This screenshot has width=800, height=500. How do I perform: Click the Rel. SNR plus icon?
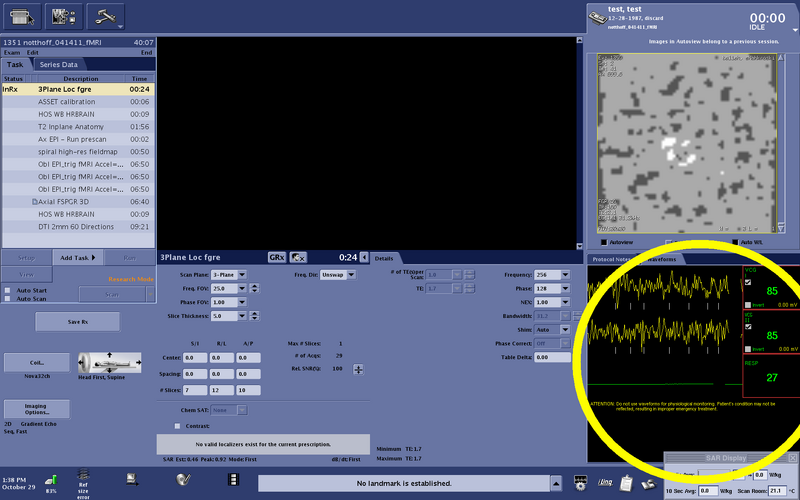(358, 369)
